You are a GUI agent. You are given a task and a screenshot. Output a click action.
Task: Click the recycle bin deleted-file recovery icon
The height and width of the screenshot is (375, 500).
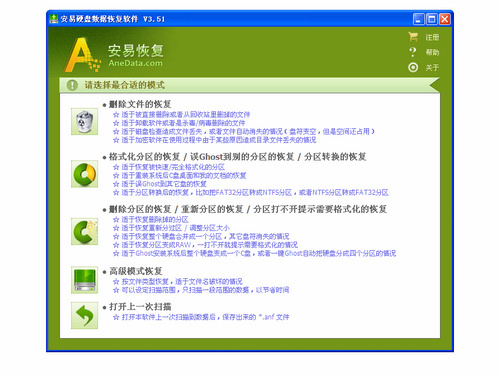84,121
